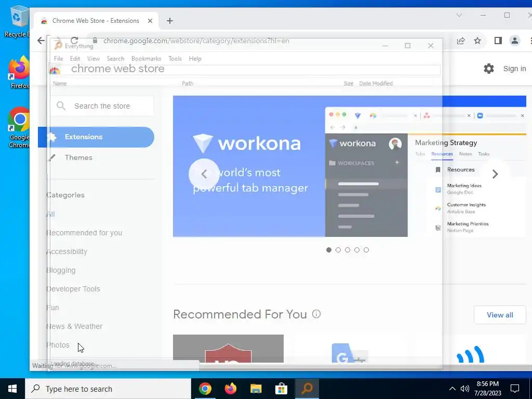The width and height of the screenshot is (532, 399).
Task: Click the info icon beside Recommended For You
Action: coord(316,314)
